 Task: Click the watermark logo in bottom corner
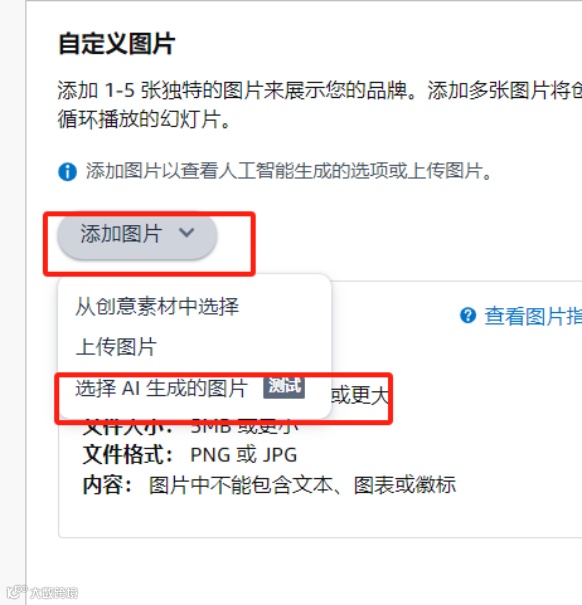(17, 591)
